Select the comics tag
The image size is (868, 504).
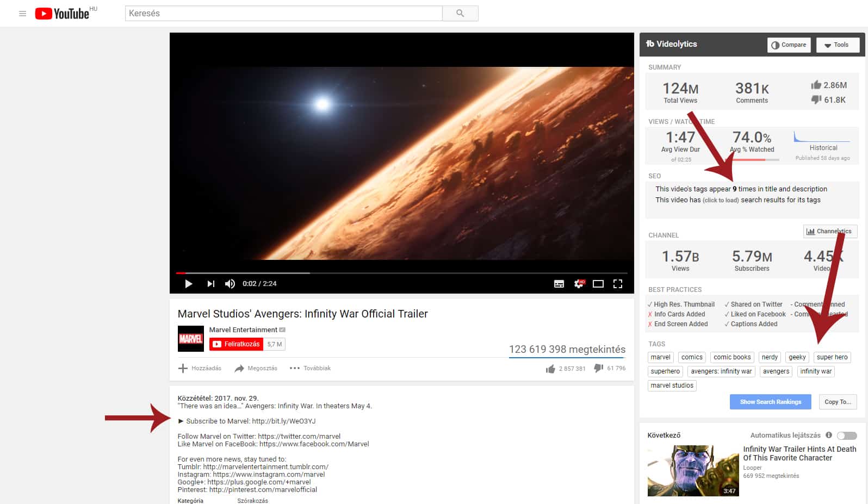point(692,357)
